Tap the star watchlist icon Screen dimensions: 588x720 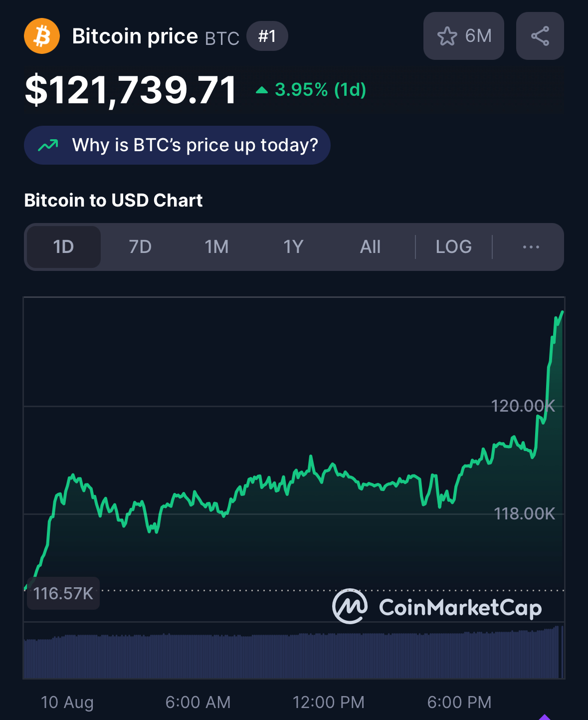(x=447, y=36)
